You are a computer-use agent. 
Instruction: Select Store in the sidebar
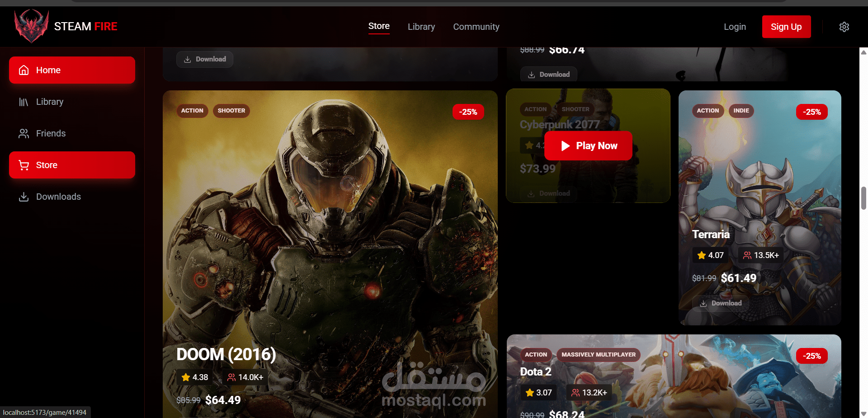72,165
